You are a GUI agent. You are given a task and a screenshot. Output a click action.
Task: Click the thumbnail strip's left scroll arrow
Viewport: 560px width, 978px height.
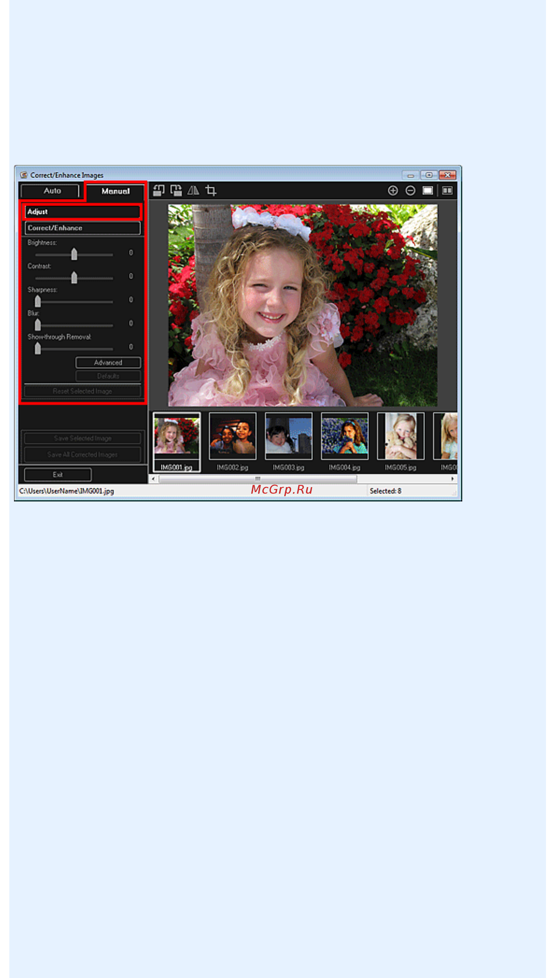point(153,479)
